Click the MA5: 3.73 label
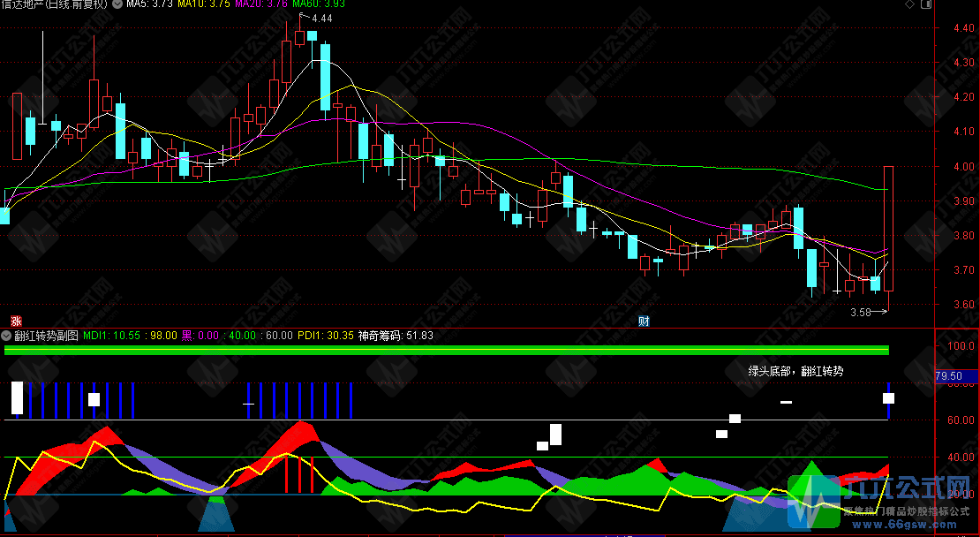The image size is (980, 537). pyautogui.click(x=148, y=4)
